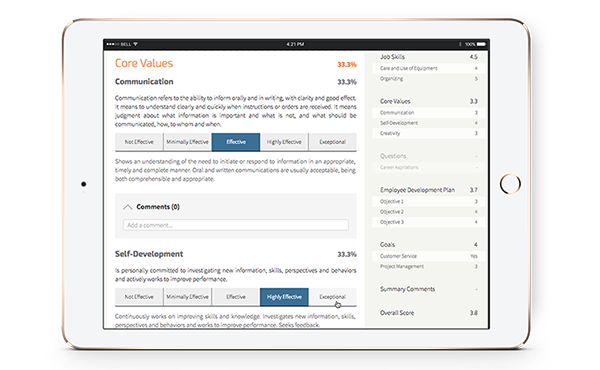Select Objective 1 in sidebar
Screen dimensions: 600x370
point(429,201)
